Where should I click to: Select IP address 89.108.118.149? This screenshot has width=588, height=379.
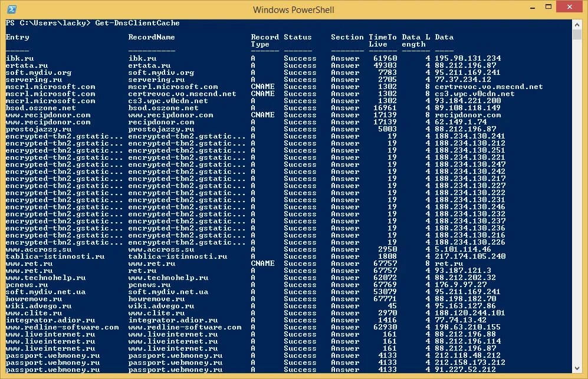pyautogui.click(x=468, y=108)
